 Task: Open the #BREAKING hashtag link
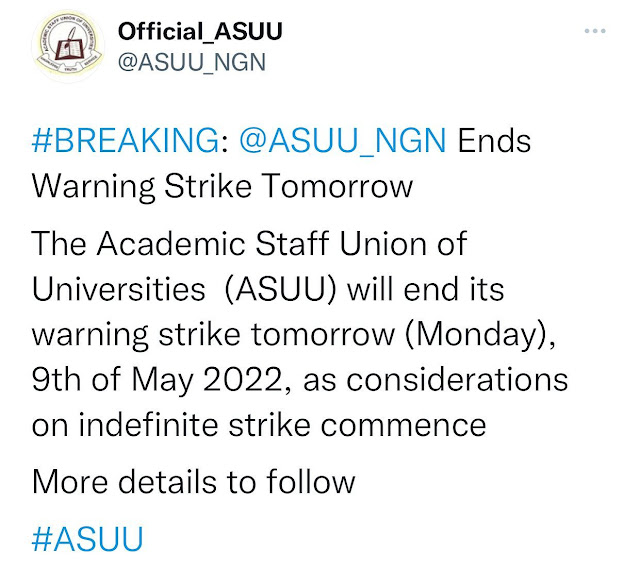[x=126, y=140]
